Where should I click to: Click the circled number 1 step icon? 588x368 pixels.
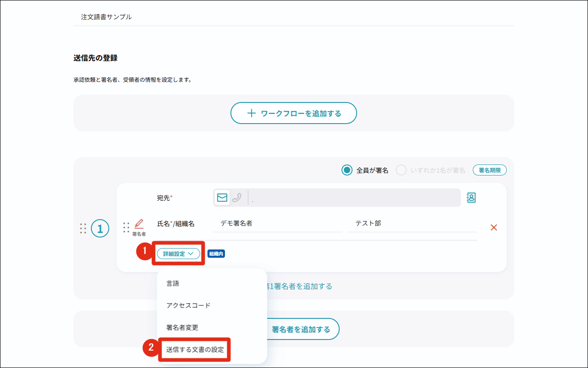100,228
